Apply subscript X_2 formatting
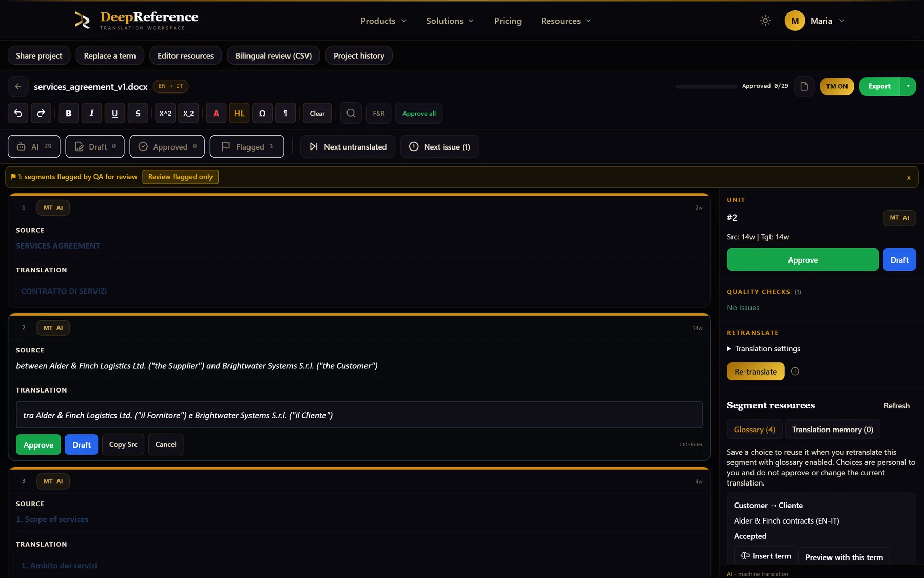924x578 pixels. (188, 113)
